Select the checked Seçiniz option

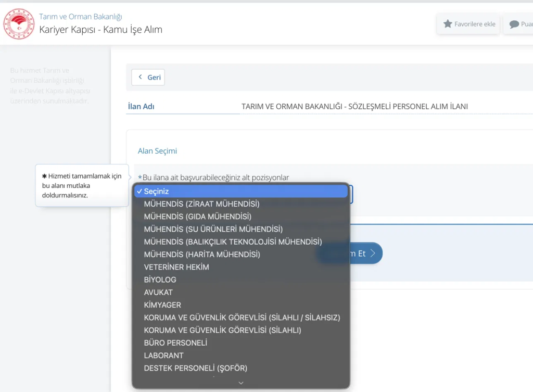[241, 192]
